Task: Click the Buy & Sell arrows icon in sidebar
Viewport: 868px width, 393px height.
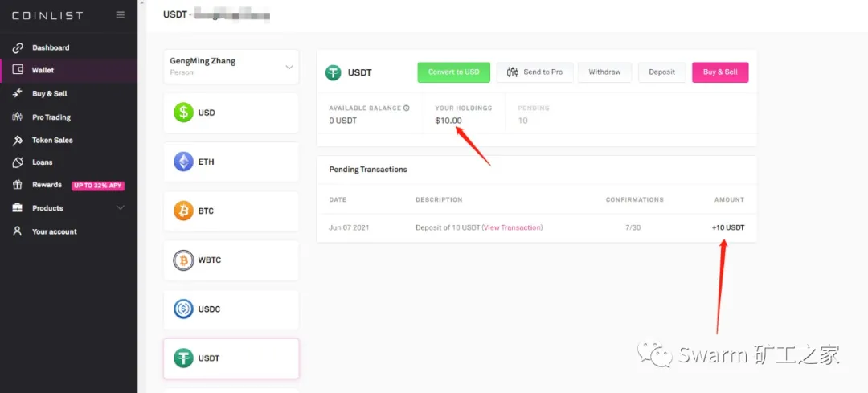Action: click(x=18, y=93)
